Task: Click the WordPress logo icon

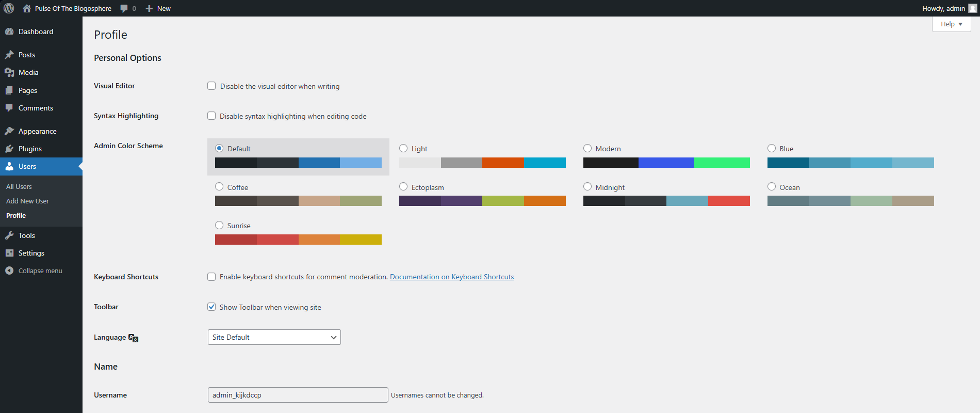Action: [9, 8]
